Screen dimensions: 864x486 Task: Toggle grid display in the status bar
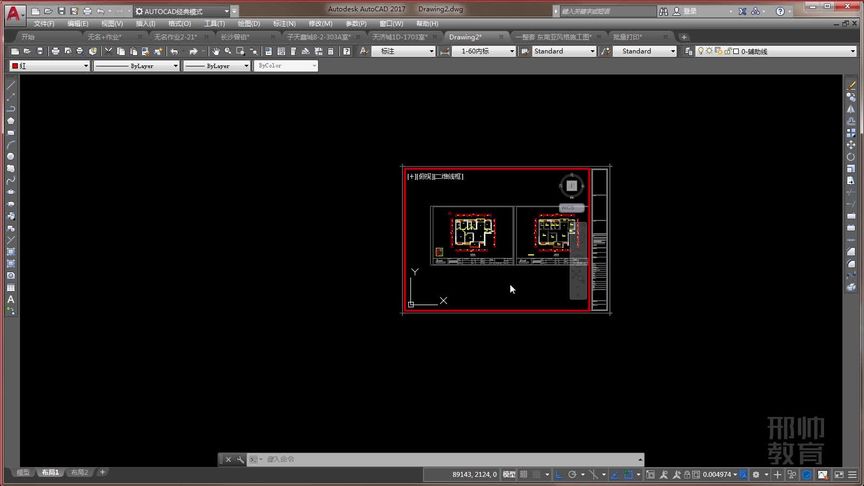pos(523,474)
